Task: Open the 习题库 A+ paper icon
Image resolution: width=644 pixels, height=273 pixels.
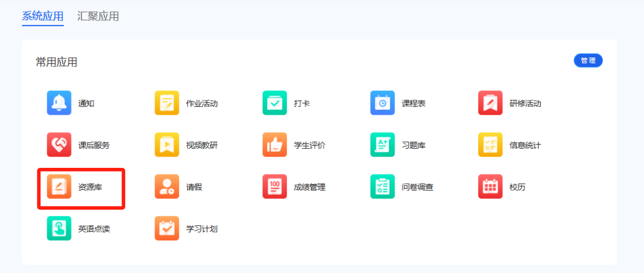Action: [x=382, y=145]
